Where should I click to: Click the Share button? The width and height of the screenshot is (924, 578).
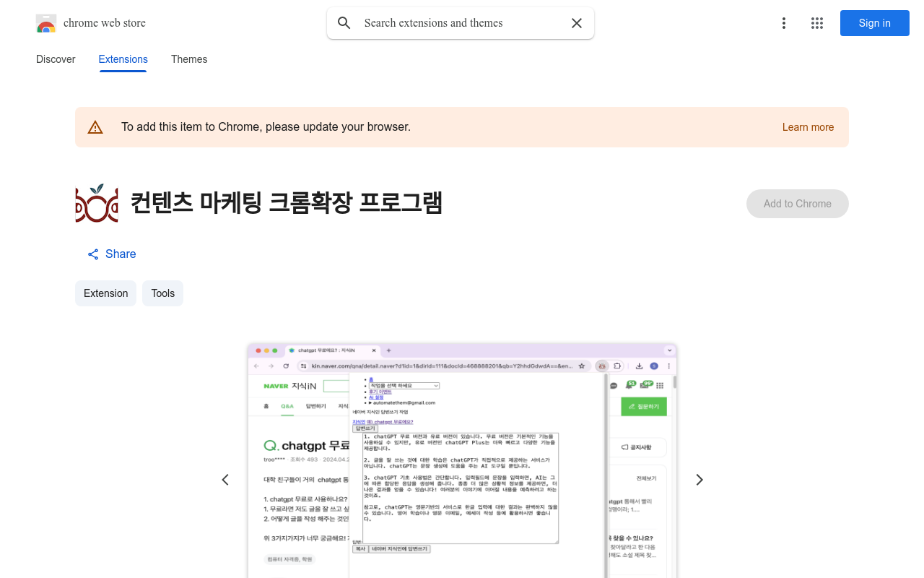[x=112, y=254]
